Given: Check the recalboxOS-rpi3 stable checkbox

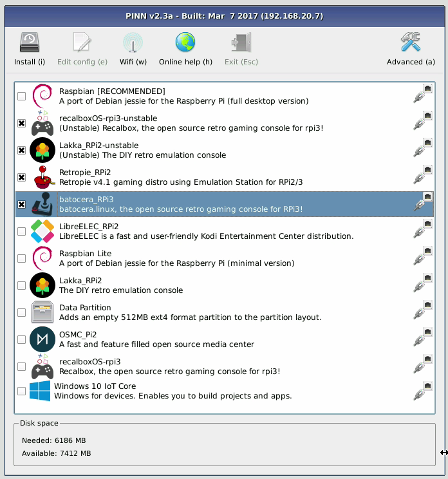Looking at the screenshot, I should click(21, 366).
